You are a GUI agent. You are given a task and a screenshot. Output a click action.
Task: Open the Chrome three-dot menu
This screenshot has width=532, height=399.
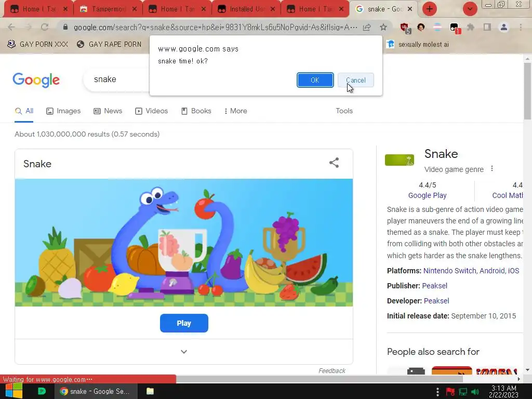(x=521, y=27)
